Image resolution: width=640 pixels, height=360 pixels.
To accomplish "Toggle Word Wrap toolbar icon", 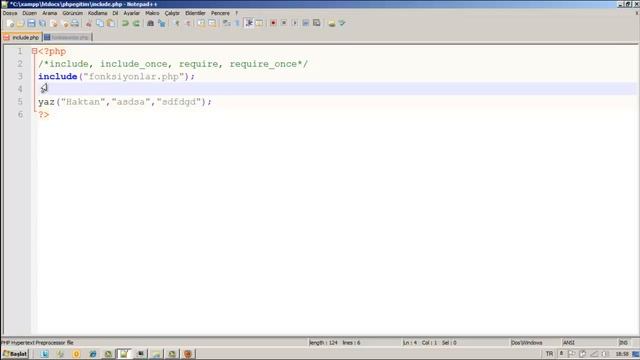I will pyautogui.click(x=227, y=23).
